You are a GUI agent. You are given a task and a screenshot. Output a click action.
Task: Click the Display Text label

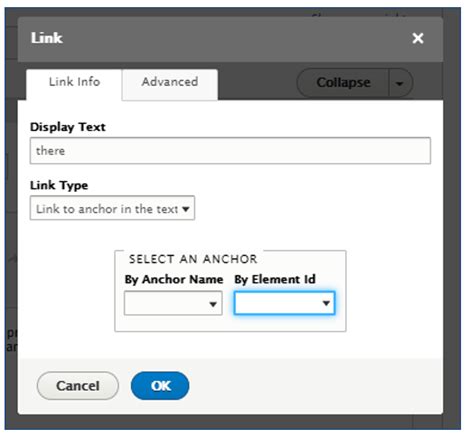[68, 127]
